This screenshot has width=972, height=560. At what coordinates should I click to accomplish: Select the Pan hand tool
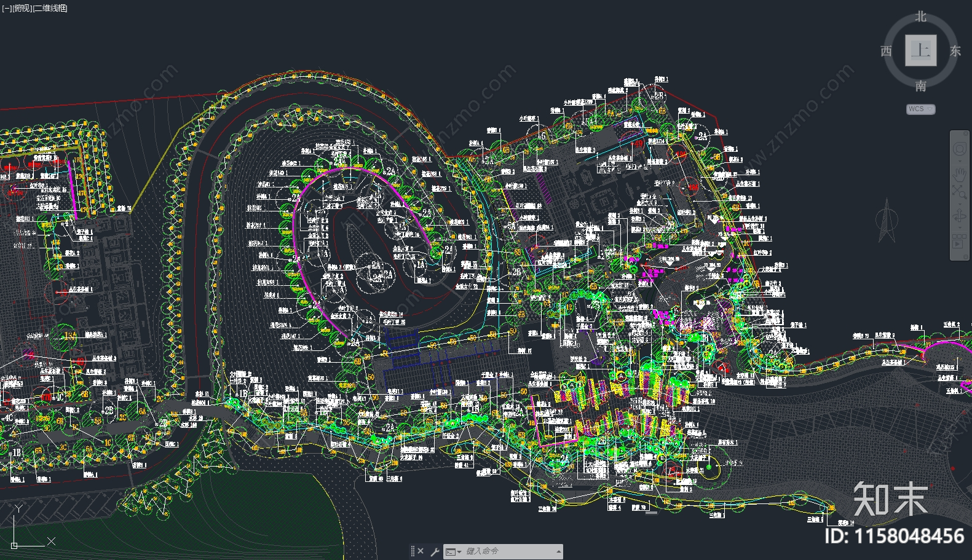(959, 175)
